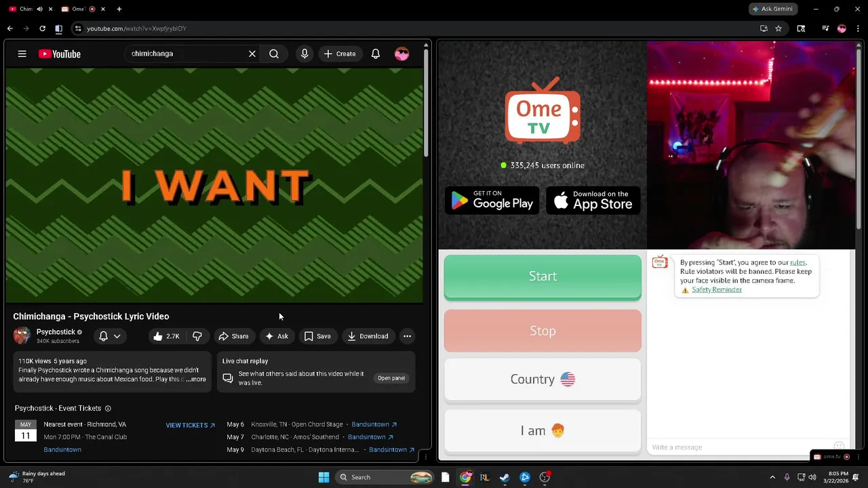Like the video with 2.7K likes
The width and height of the screenshot is (868, 488).
(166, 336)
